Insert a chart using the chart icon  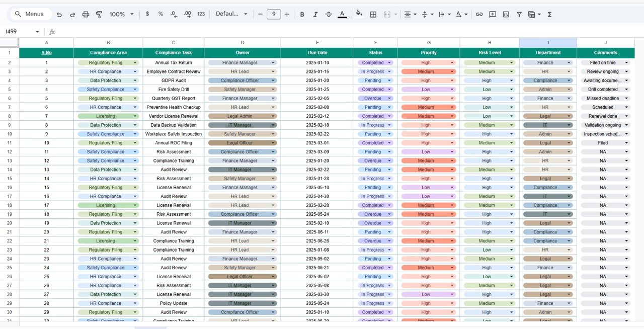(506, 14)
